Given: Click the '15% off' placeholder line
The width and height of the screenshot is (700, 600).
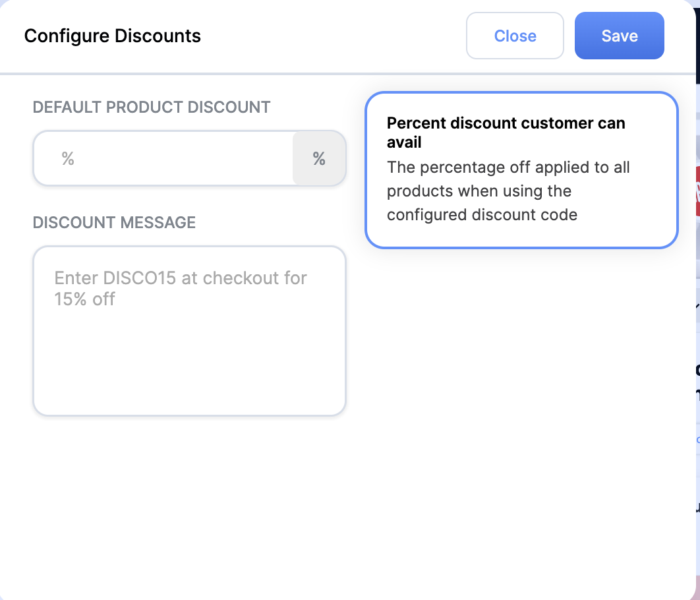Looking at the screenshot, I should tap(84, 299).
